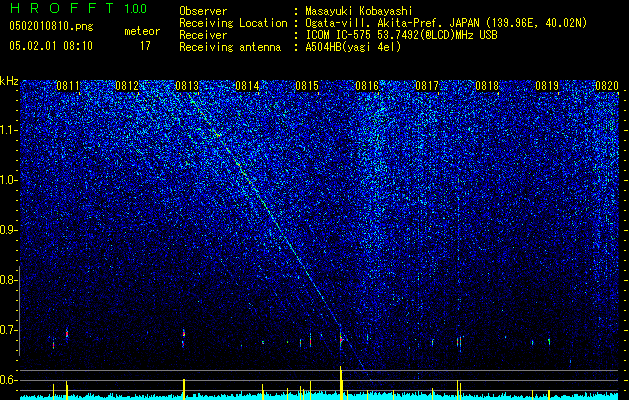The image size is (629, 400).
Task: Click the Receiving antenna label
Action: [x=230, y=47]
